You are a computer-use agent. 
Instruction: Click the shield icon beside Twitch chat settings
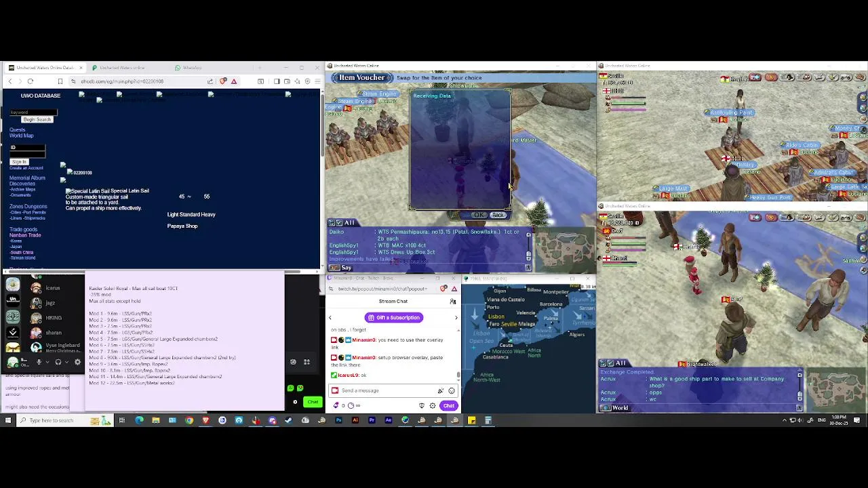pos(422,405)
